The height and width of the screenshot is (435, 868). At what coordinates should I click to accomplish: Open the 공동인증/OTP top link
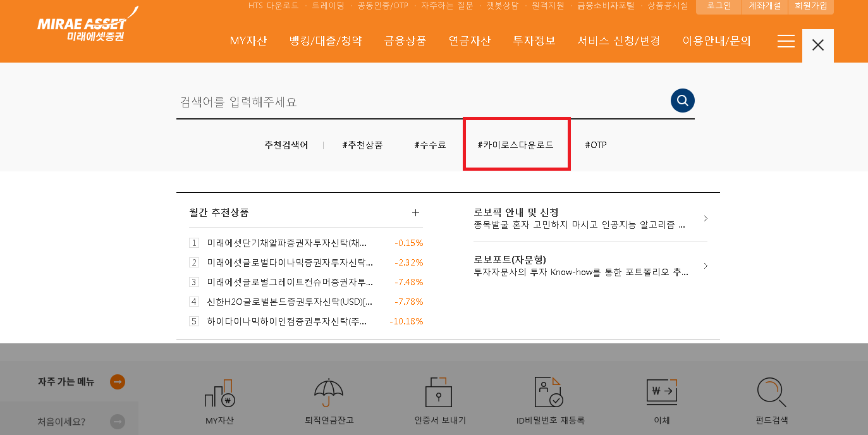pyautogui.click(x=382, y=6)
